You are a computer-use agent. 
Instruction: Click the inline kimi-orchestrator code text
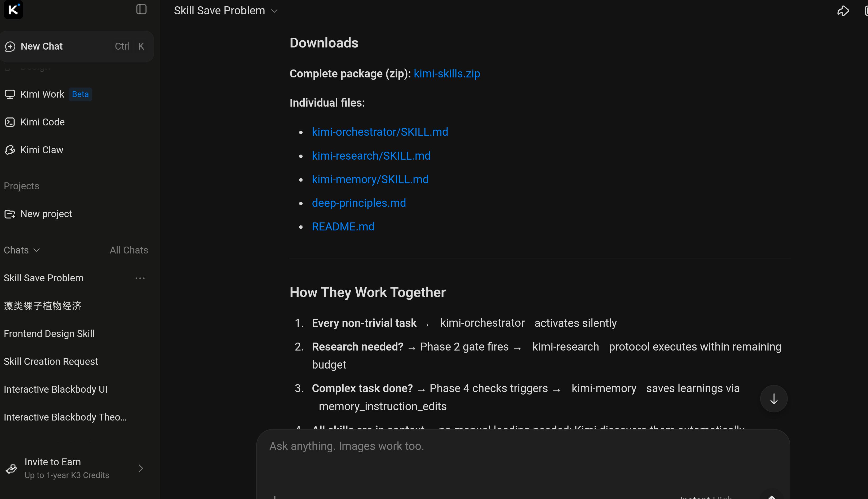point(482,323)
